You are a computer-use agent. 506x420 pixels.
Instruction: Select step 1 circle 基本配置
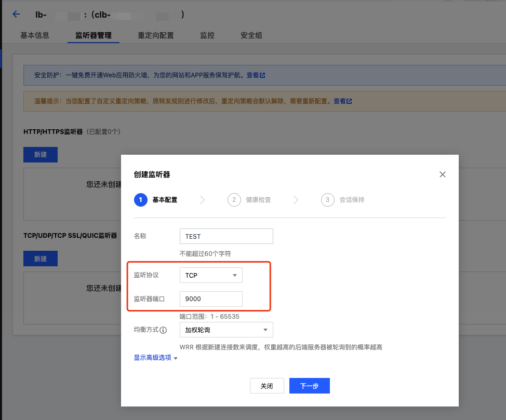click(141, 200)
